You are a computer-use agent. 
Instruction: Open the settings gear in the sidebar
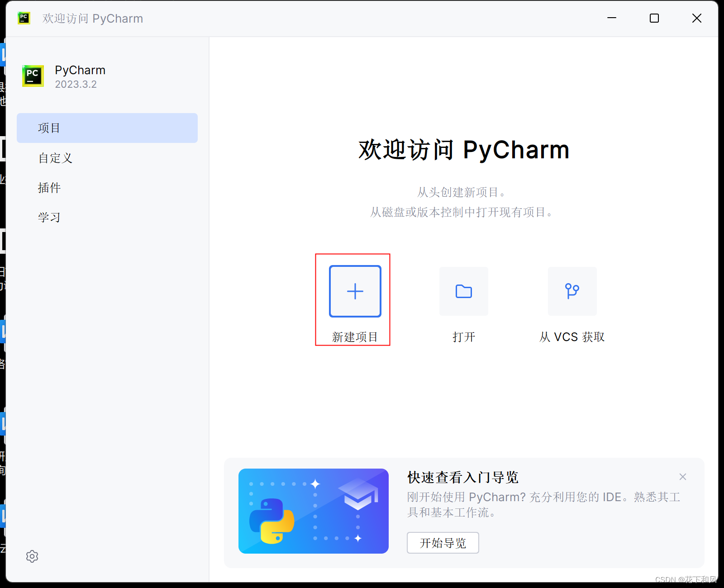pyautogui.click(x=32, y=556)
